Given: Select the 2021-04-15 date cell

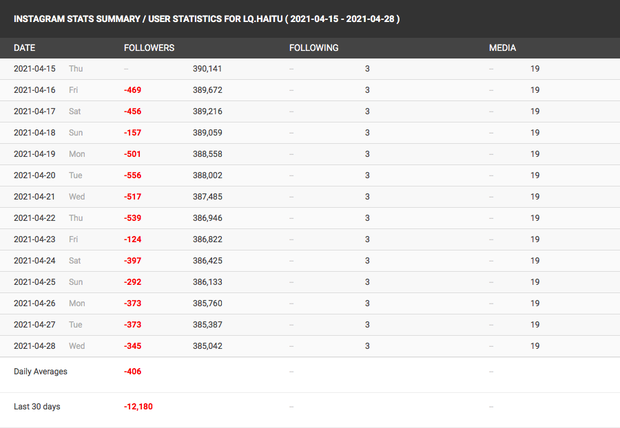Looking at the screenshot, I should point(37,69).
